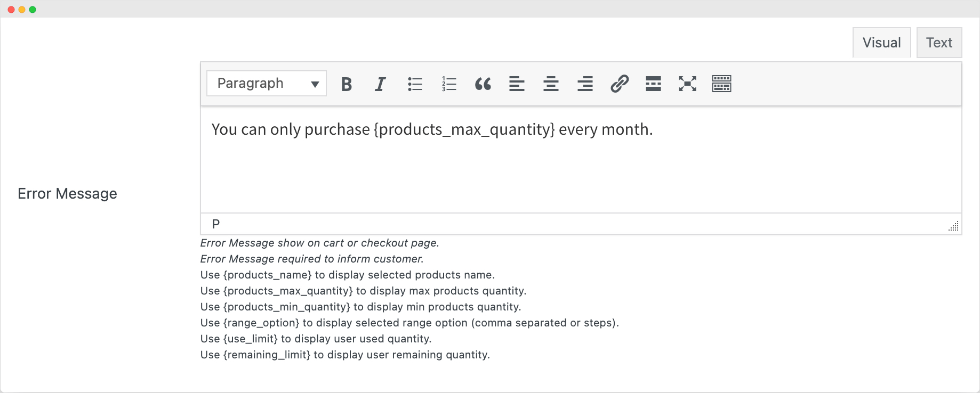Center align the text
Image resolution: width=980 pixels, height=393 pixels.
(551, 84)
